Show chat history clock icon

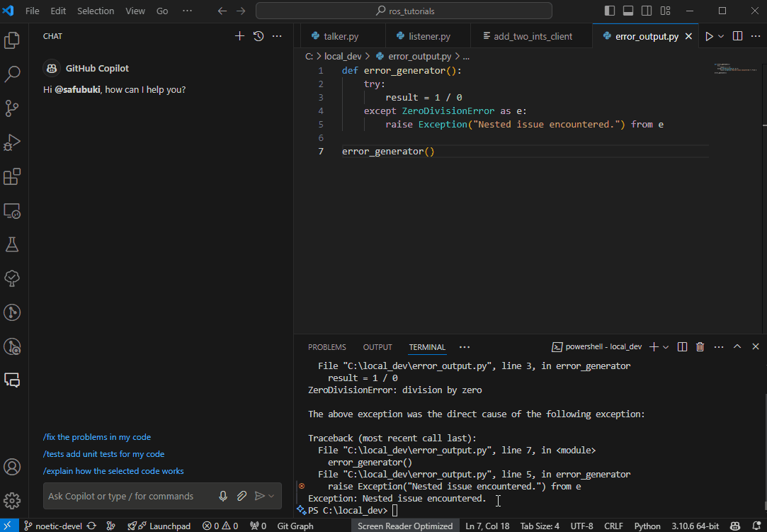[x=258, y=35]
